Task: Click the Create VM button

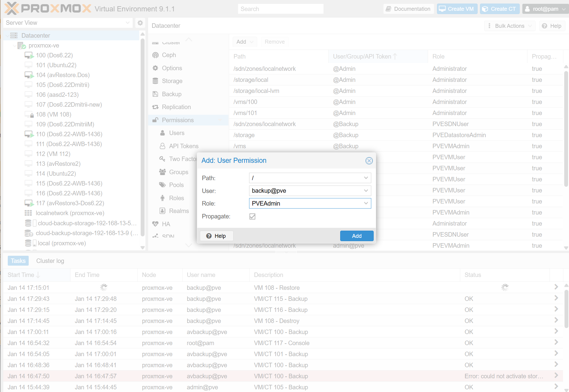Action: coord(457,9)
